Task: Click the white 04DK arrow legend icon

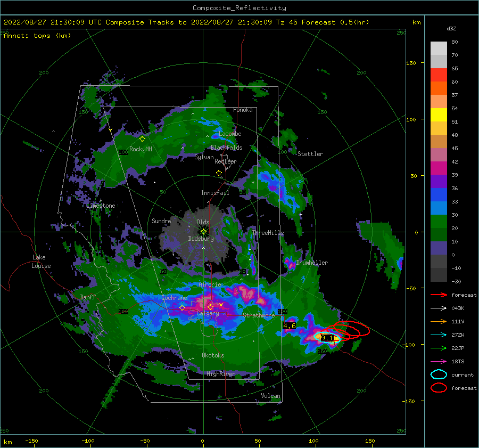Action: tap(439, 308)
